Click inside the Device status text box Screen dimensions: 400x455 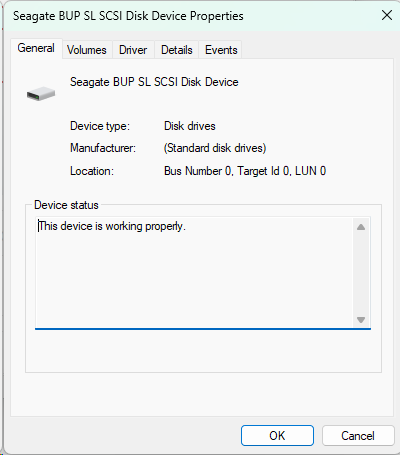tap(203, 273)
